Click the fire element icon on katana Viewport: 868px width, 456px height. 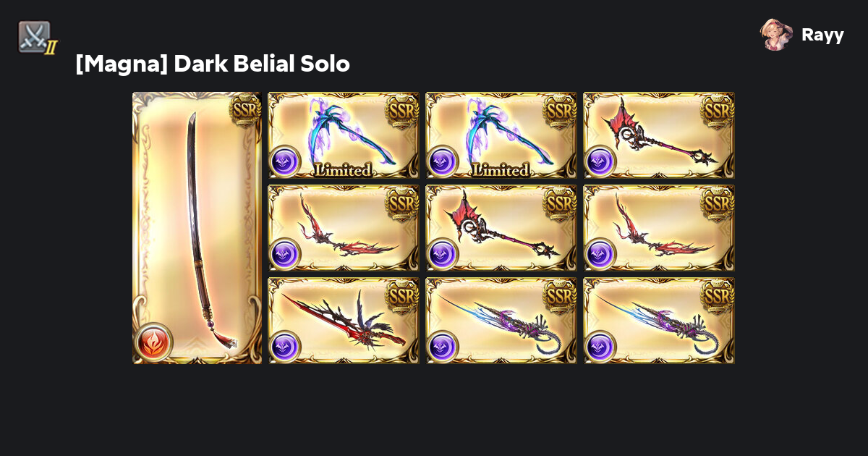pos(153,342)
